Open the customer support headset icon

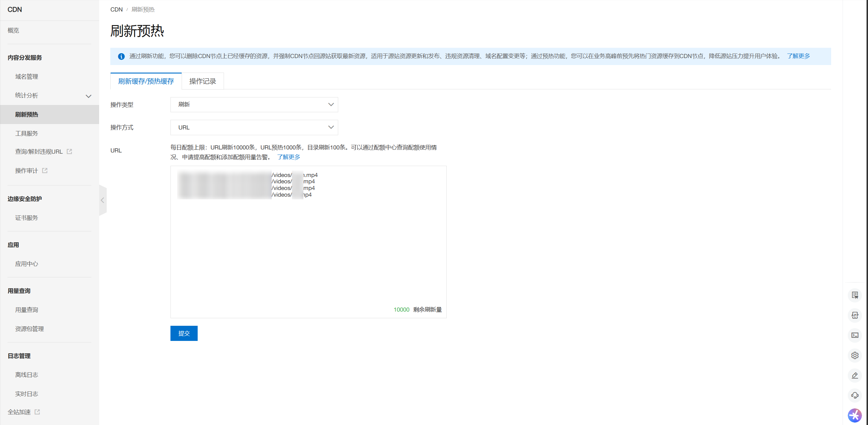pyautogui.click(x=854, y=395)
